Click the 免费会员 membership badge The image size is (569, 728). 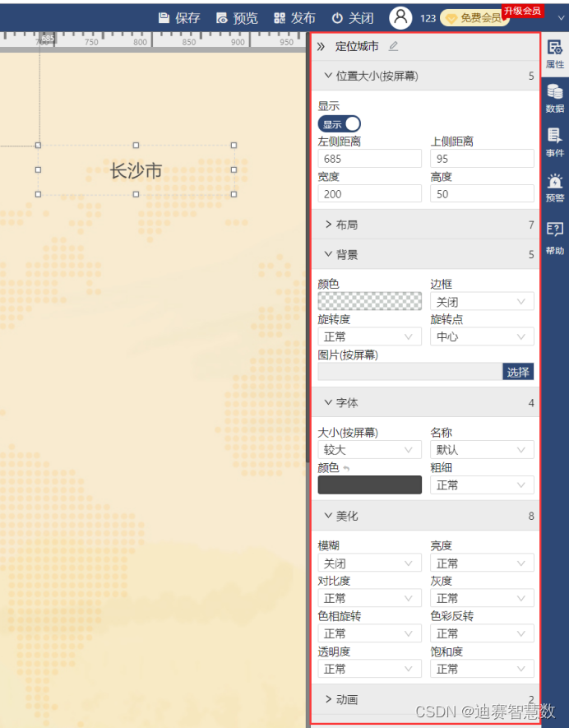pos(474,18)
